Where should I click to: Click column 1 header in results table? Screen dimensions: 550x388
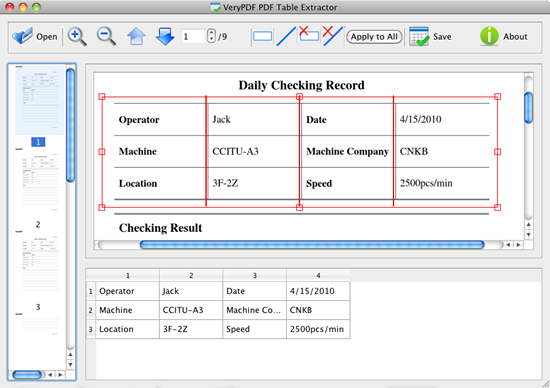coord(128,275)
